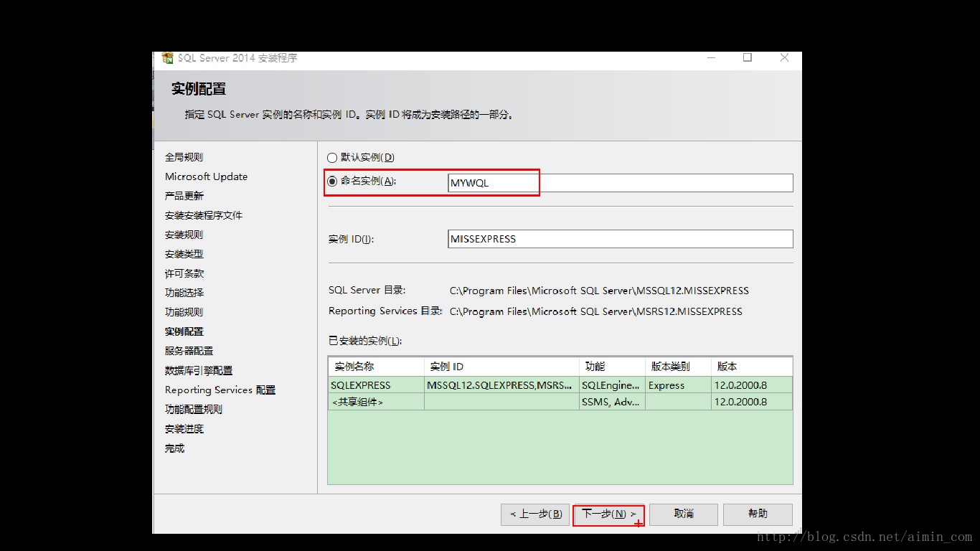Close the SQL Server setup window
Image resolution: width=980 pixels, height=551 pixels.
[x=785, y=58]
